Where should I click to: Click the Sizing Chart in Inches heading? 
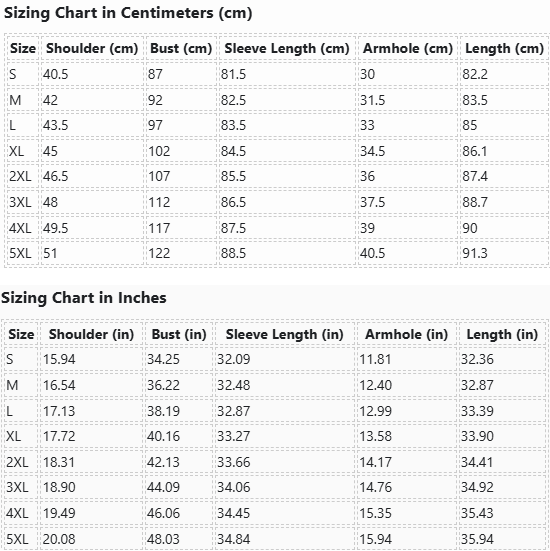coord(84,298)
